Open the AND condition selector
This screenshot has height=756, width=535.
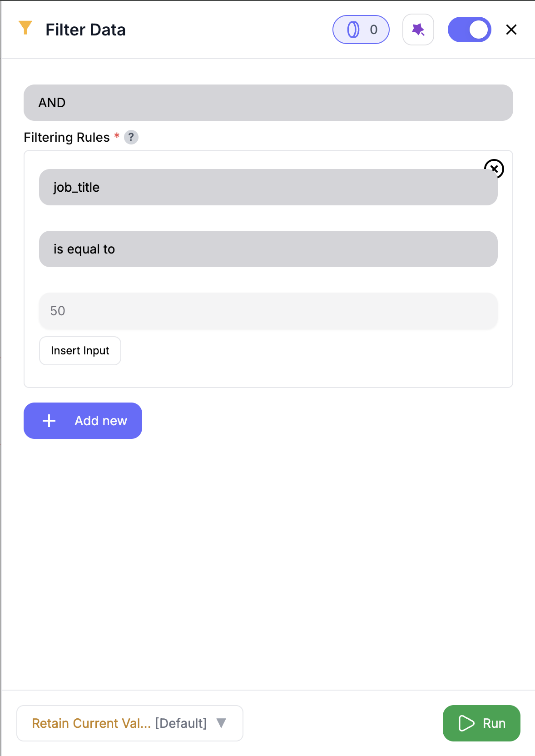[267, 102]
